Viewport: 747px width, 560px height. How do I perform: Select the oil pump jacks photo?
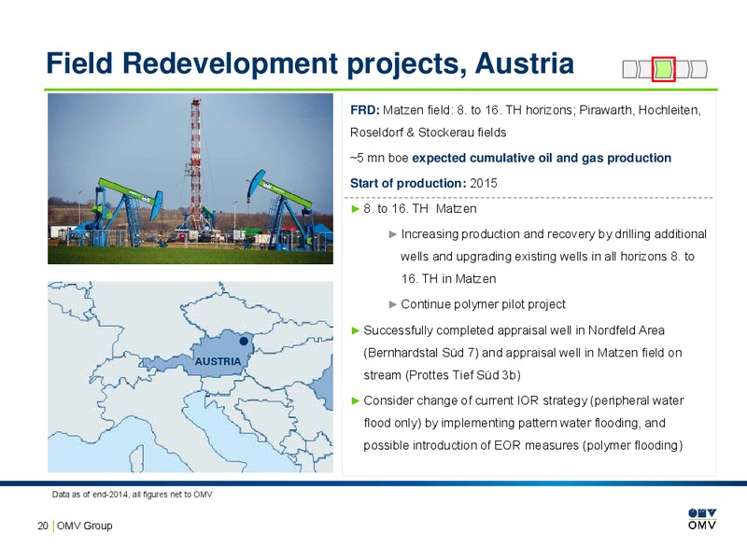click(190, 178)
